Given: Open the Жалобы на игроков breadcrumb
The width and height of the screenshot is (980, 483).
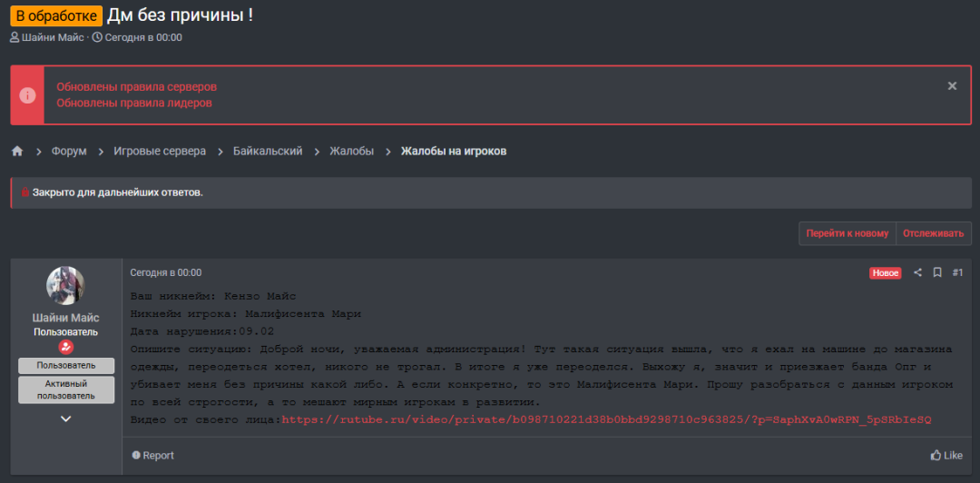Looking at the screenshot, I should click(x=454, y=151).
